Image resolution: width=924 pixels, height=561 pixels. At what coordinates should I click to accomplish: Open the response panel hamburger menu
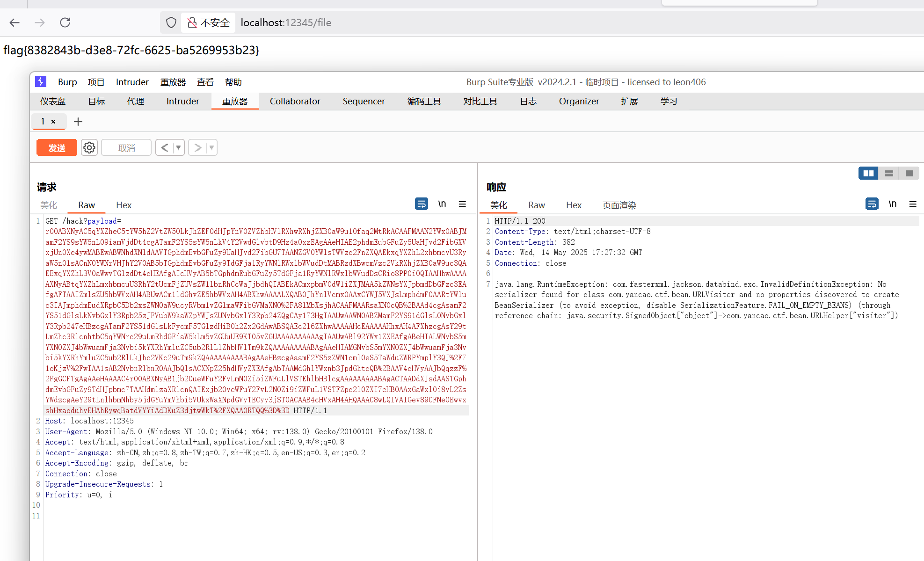tap(912, 204)
